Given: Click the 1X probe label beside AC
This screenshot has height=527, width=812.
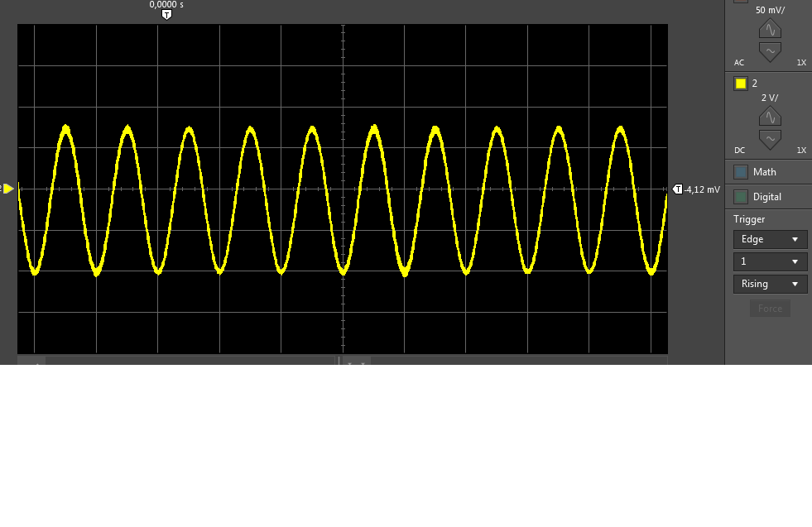Looking at the screenshot, I should (x=801, y=63).
